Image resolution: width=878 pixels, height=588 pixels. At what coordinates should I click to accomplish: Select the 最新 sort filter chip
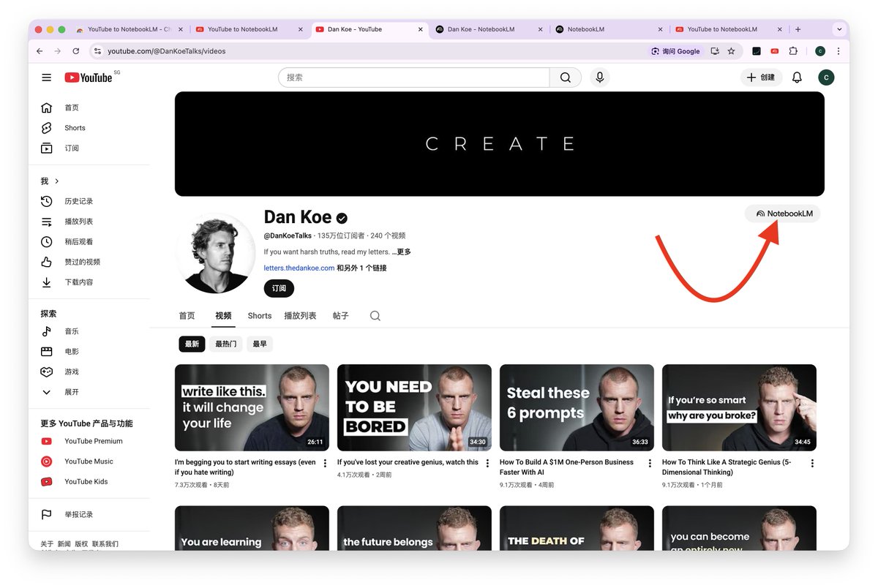[192, 344]
